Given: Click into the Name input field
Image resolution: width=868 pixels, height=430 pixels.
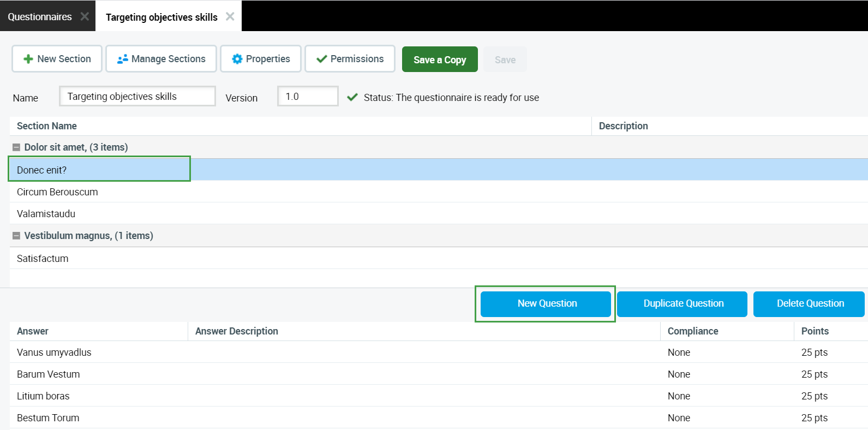Looking at the screenshot, I should [137, 97].
